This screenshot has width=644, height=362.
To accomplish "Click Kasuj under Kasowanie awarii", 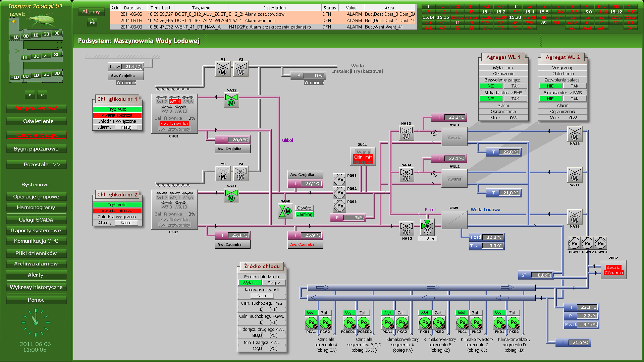I will [x=262, y=296].
